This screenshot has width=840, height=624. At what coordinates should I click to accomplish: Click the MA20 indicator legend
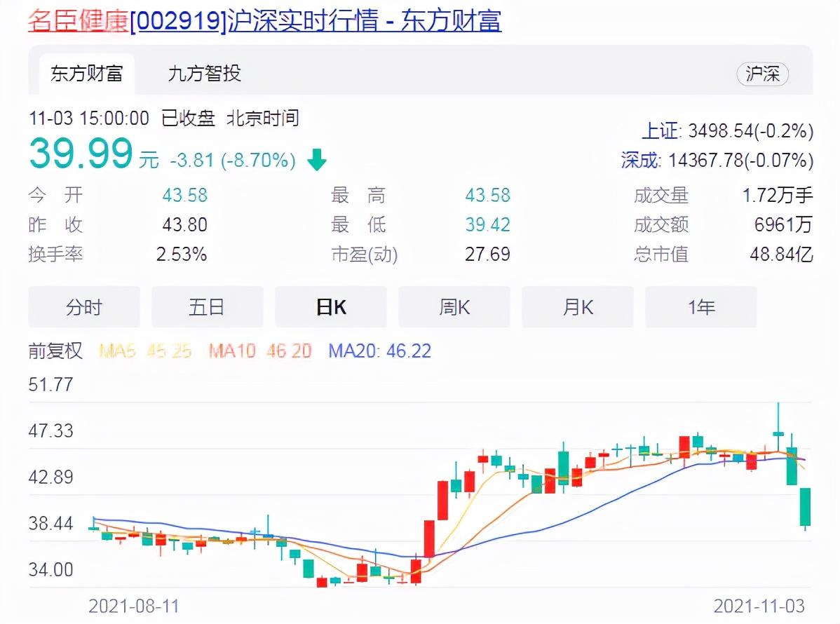(379, 351)
